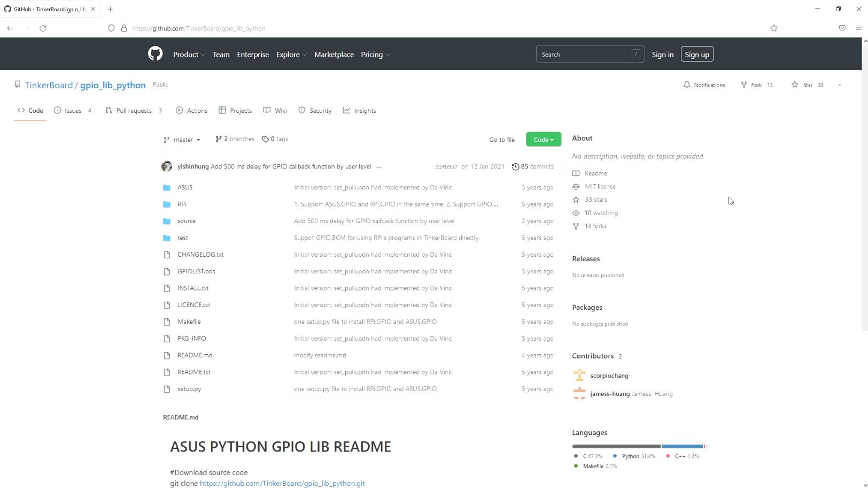868x489 pixels.
Task: Click the Save to Pocket icon
Action: pyautogui.click(x=842, y=28)
